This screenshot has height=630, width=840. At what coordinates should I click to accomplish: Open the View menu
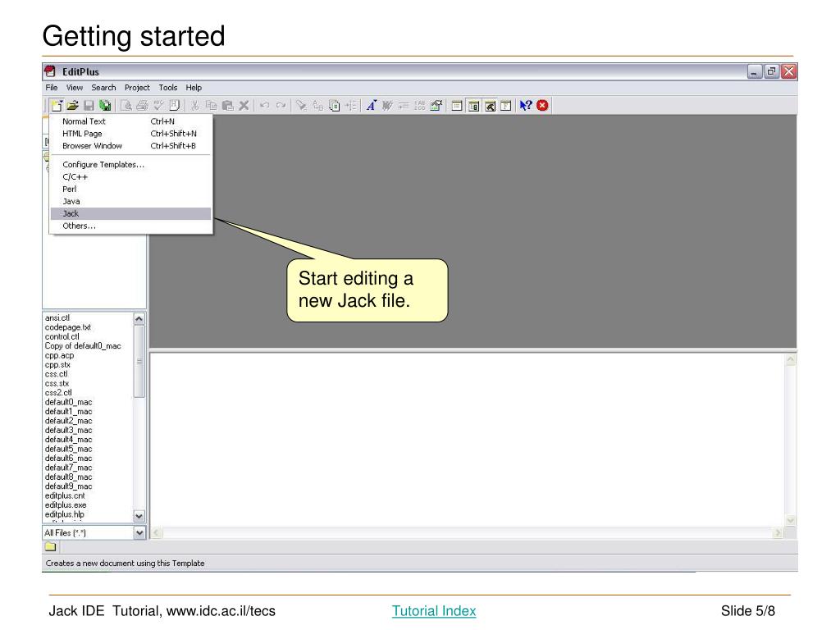(75, 87)
